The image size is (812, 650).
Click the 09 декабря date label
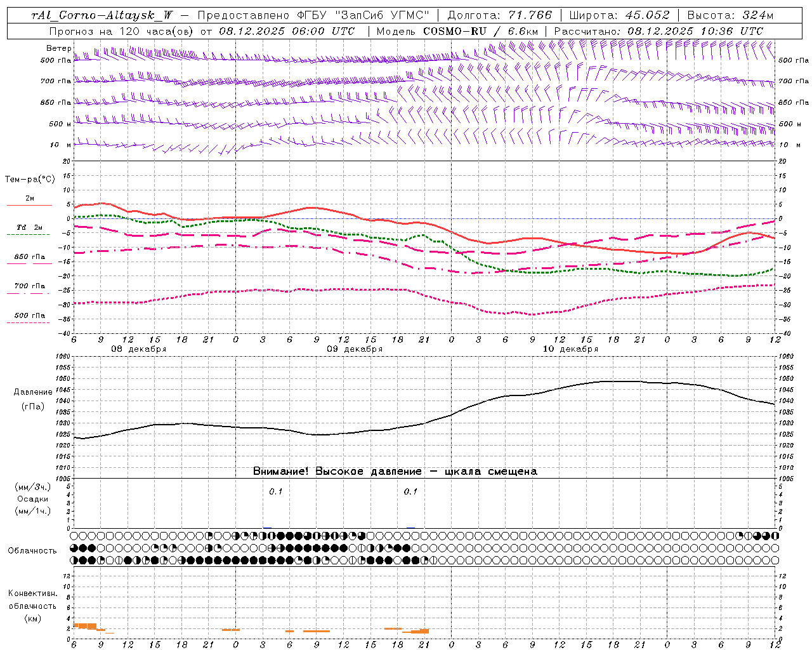click(355, 349)
